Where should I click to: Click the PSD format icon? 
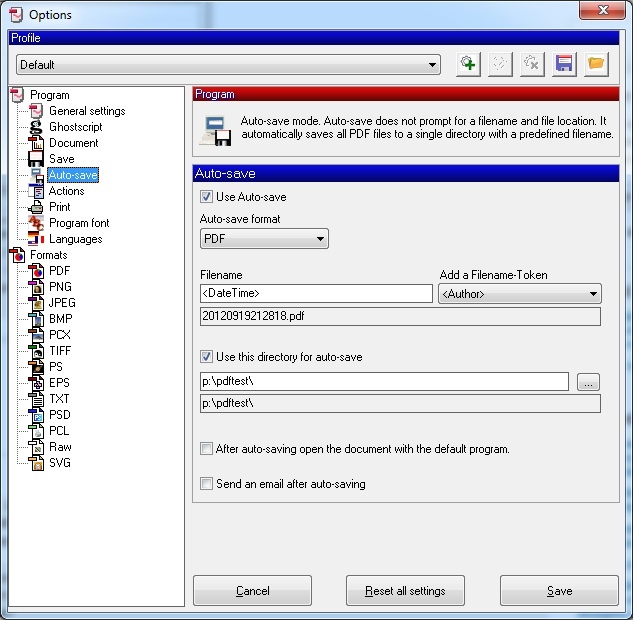[36, 415]
